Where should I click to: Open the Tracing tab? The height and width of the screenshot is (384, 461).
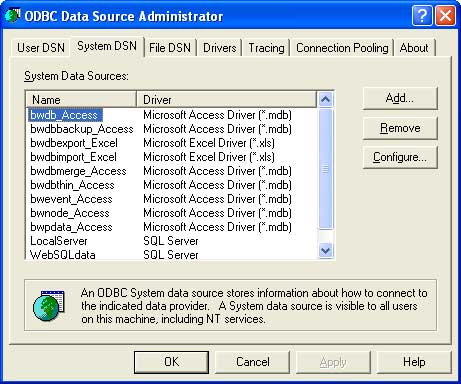266,48
